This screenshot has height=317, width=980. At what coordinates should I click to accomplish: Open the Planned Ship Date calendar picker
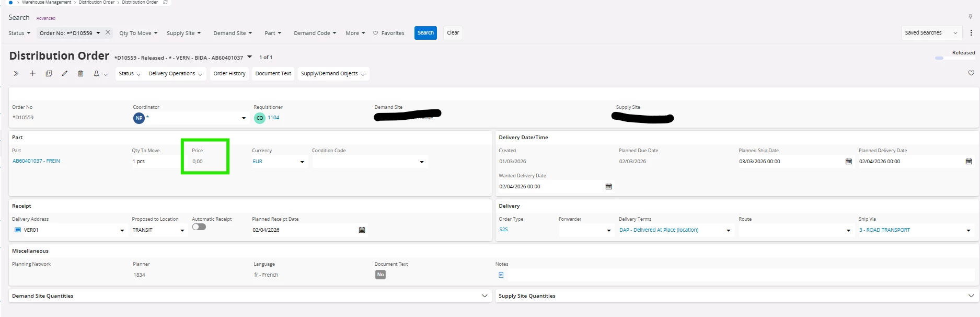pos(848,162)
